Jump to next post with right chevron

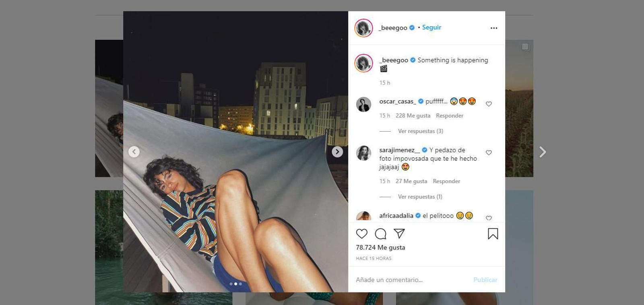[543, 152]
